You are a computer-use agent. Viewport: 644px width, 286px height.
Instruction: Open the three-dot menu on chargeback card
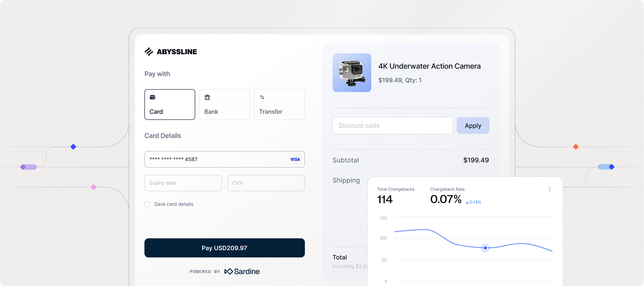(x=550, y=189)
